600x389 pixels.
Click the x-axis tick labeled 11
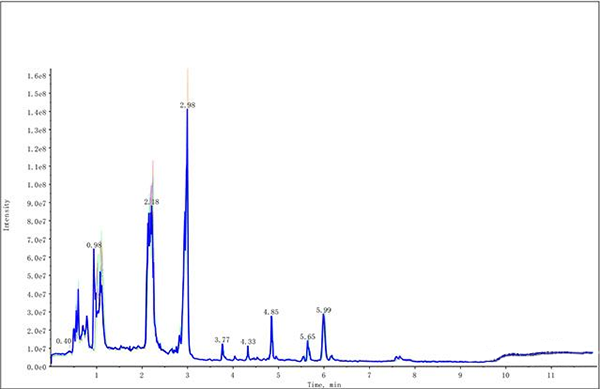click(551, 376)
